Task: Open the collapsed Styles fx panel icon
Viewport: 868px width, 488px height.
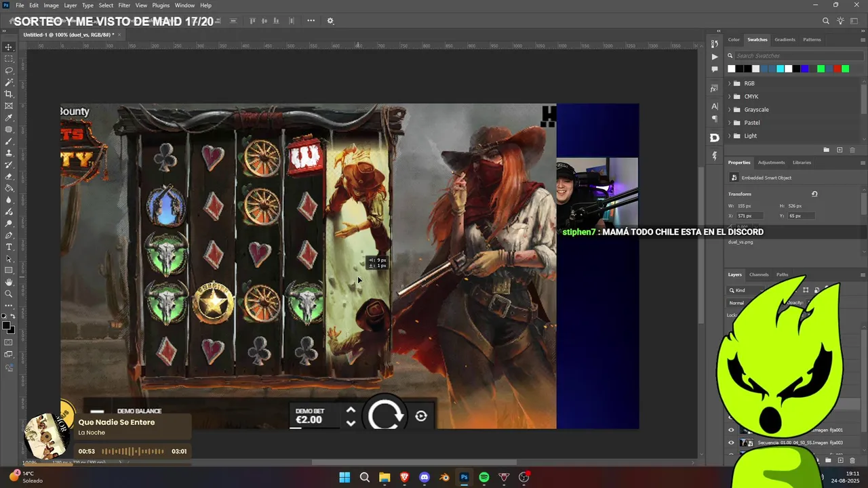Action: (x=714, y=89)
